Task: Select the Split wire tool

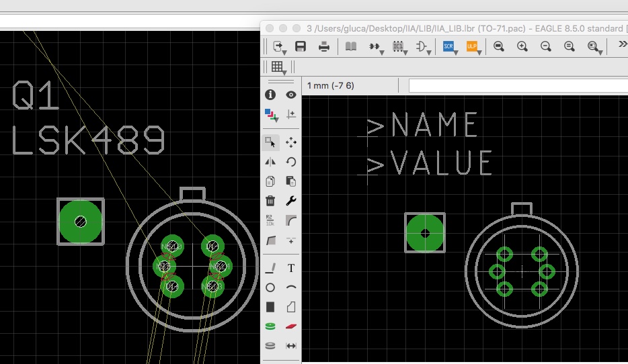Action: [x=271, y=240]
